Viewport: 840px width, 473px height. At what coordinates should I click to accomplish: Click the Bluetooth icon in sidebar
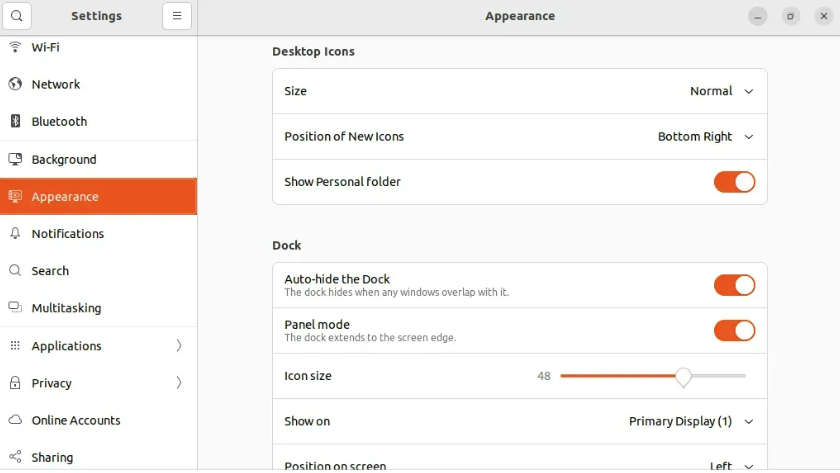[15, 121]
